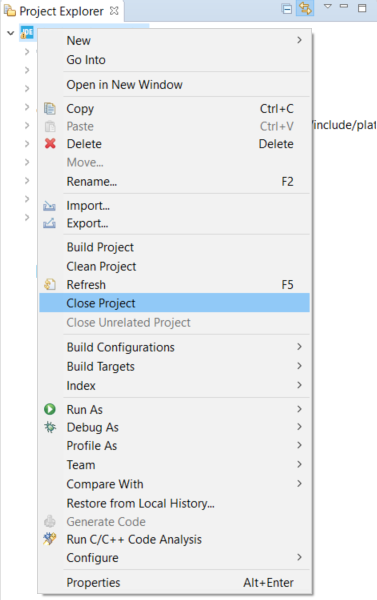This screenshot has height=600, width=377.
Task: Open the Project Explorer view menu arrow
Action: click(x=328, y=7)
